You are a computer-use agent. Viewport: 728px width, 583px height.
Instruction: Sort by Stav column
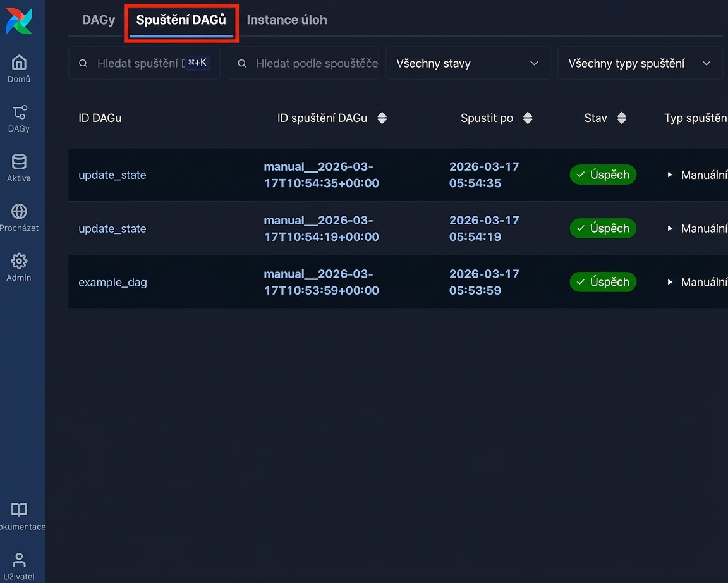[x=622, y=118]
